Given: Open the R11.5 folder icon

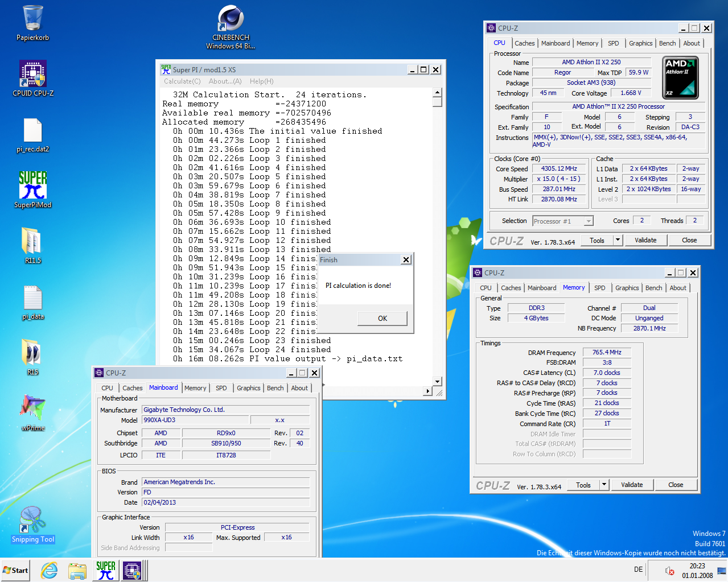Looking at the screenshot, I should [x=33, y=245].
